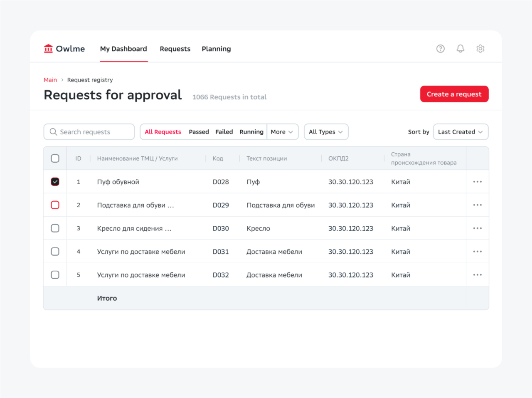Screen dimensions: 532x398
Task: Click the Страна происхождения товара header
Action: coord(424,158)
